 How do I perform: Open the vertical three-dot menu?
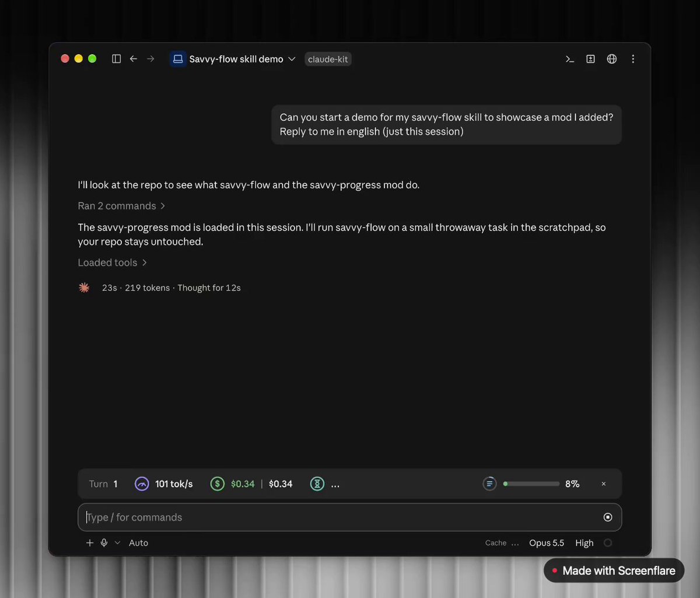coord(633,59)
